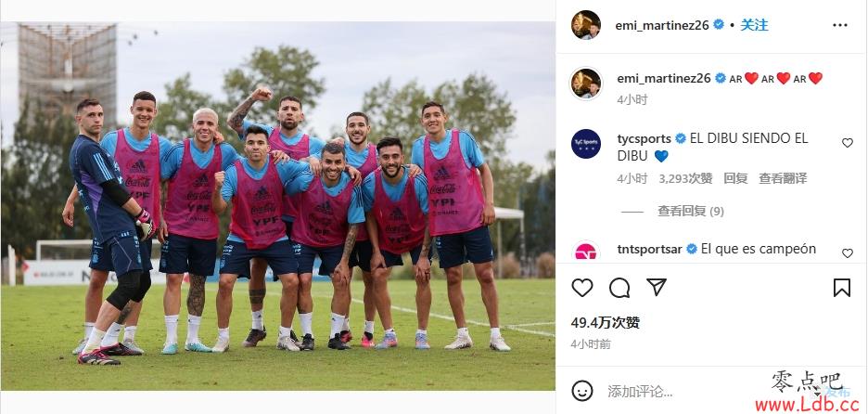Translate comment using 查看翻译
The image size is (868, 414).
(x=783, y=178)
